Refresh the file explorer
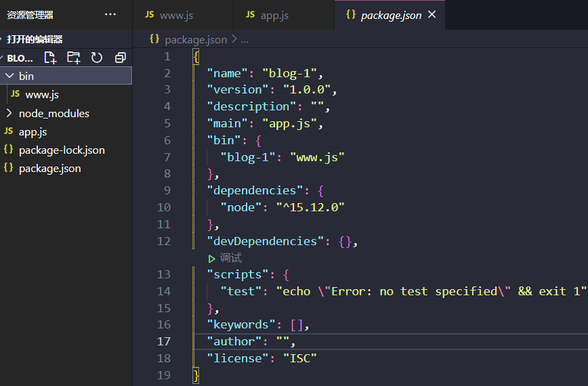The height and width of the screenshot is (386, 588). (97, 58)
